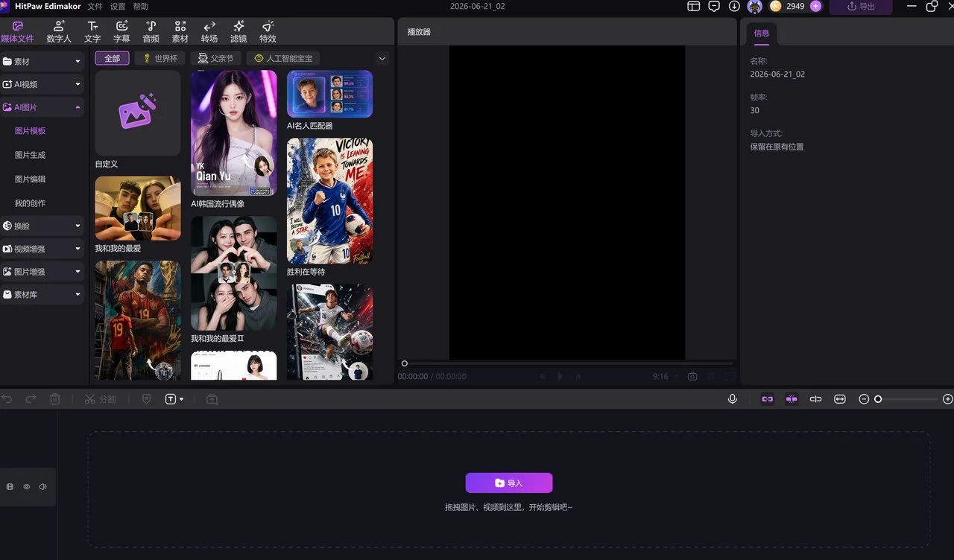Click the 导出 export button
This screenshot has height=560, width=954.
click(x=861, y=7)
